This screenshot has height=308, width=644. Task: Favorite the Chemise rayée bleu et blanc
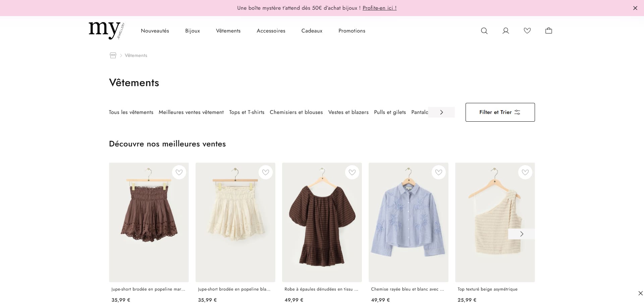[x=439, y=172]
